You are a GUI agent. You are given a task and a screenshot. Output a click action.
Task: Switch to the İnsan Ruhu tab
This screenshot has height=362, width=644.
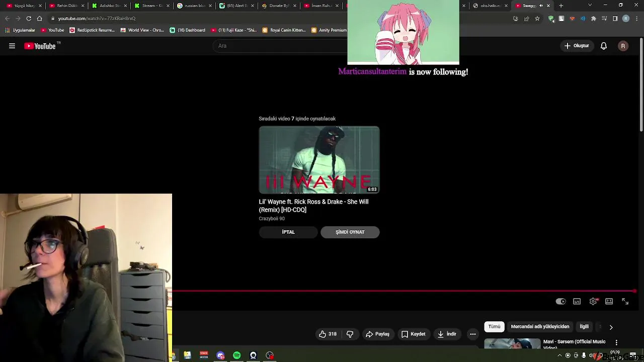(x=321, y=6)
